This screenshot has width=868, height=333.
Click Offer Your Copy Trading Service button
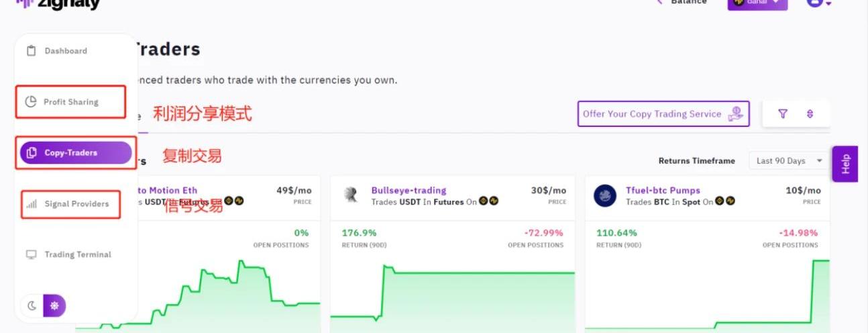[x=663, y=114]
